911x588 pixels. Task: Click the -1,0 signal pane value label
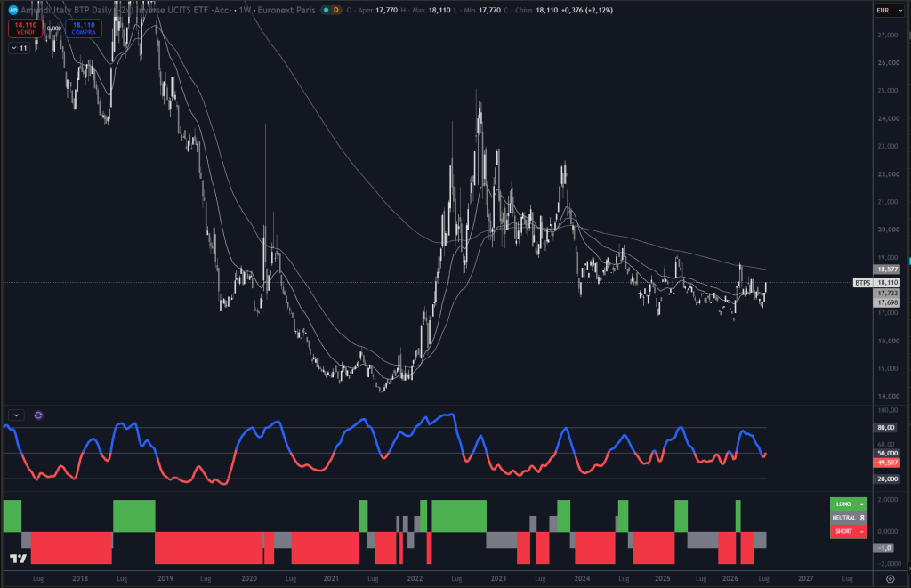[884, 547]
